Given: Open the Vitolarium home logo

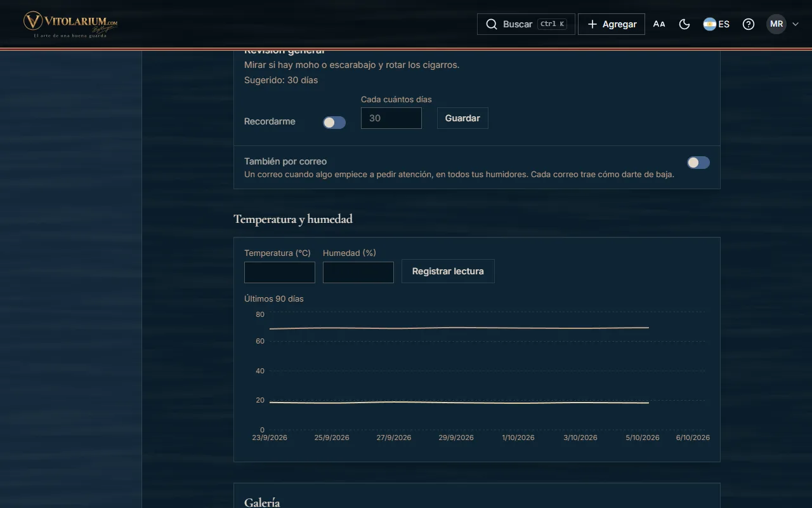Looking at the screenshot, I should [70, 24].
